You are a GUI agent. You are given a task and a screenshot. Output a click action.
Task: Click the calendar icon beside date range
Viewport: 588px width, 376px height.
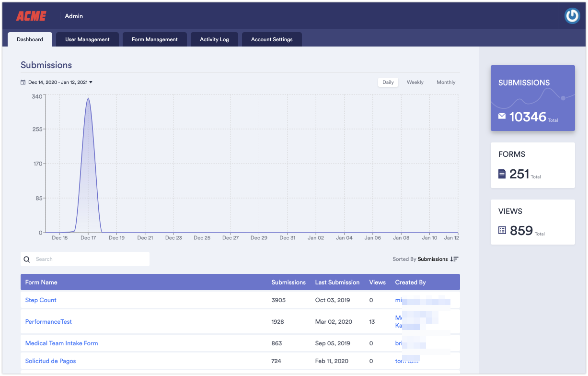tap(23, 82)
